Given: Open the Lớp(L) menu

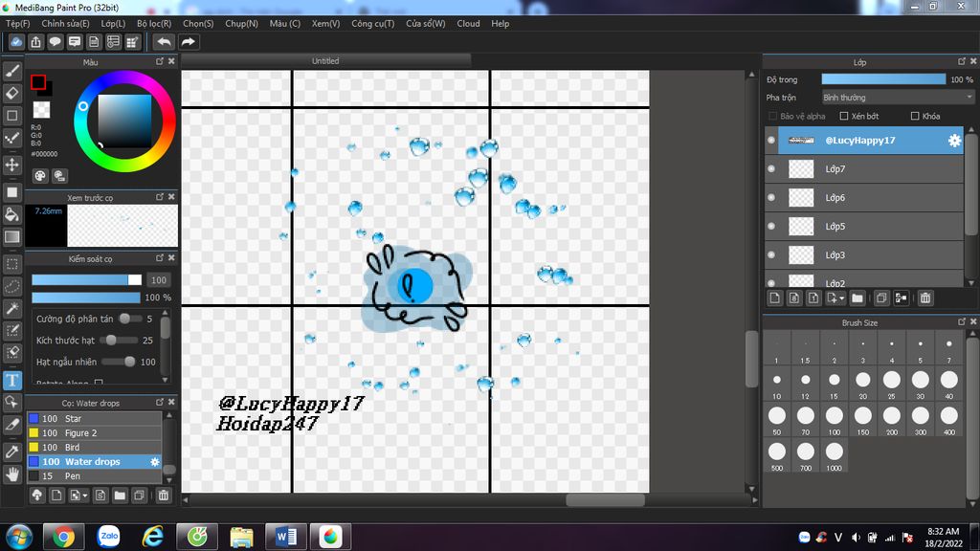Looking at the screenshot, I should tap(113, 24).
